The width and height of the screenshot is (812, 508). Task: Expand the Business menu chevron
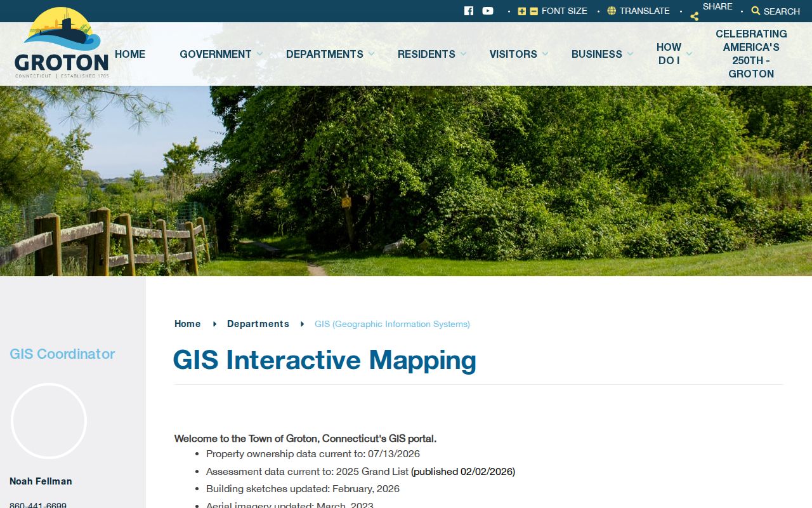point(630,54)
